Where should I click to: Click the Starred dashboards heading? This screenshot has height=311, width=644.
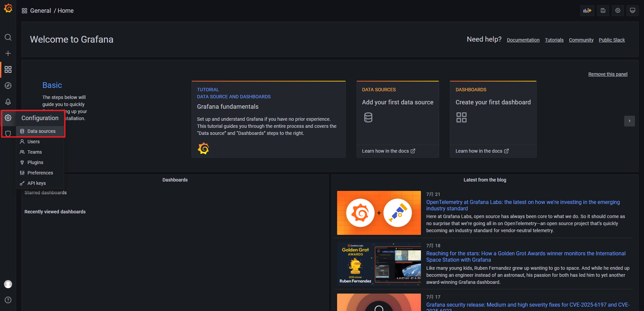tap(46, 193)
